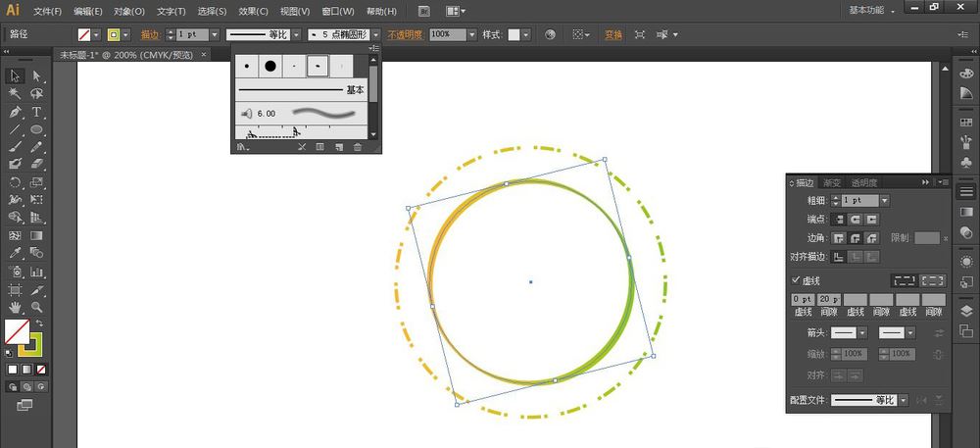Click the yellow stroke swatch in toolbox
The height and width of the screenshot is (448, 980).
[x=29, y=343]
